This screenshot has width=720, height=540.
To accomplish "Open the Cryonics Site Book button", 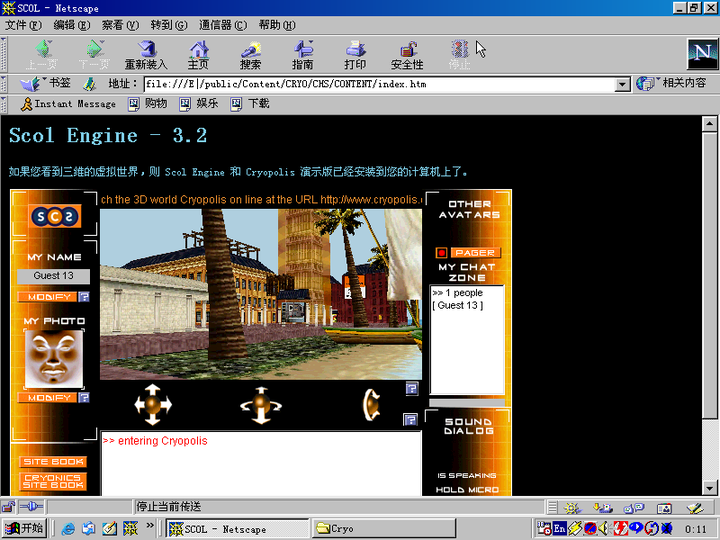I will coord(53,481).
